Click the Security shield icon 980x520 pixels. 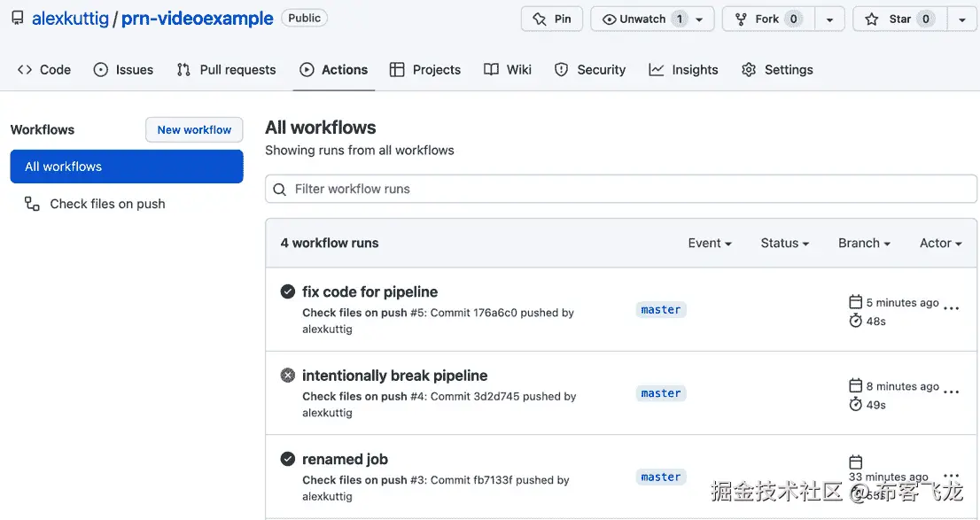coord(562,69)
